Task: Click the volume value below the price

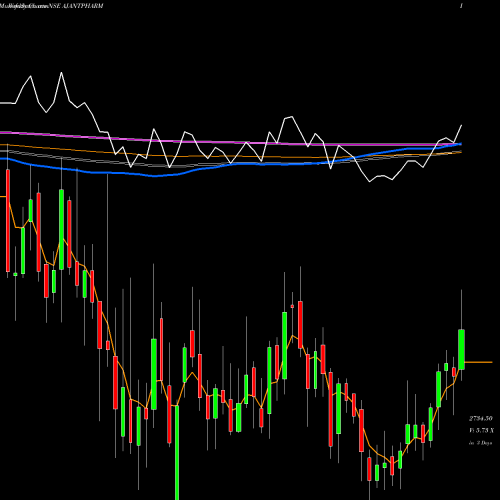Action: 481,431
